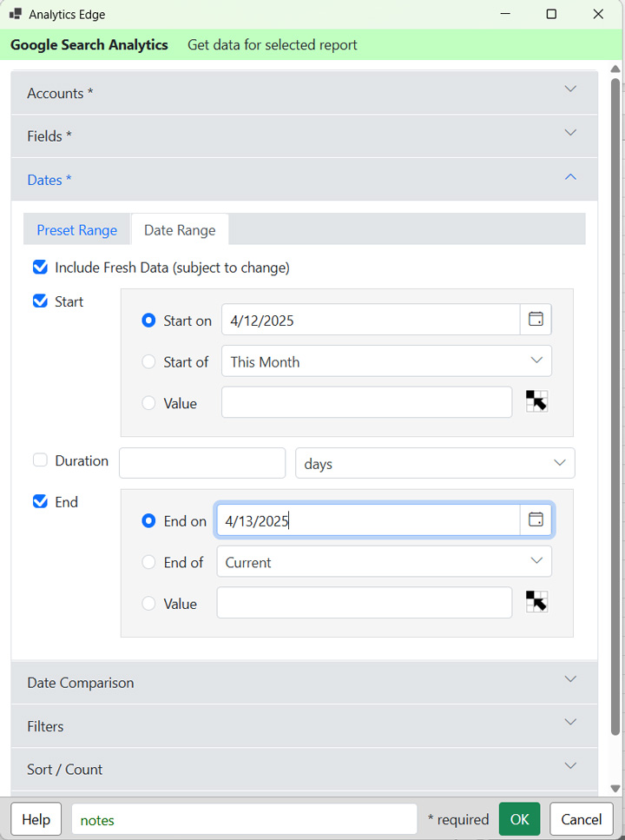Select the Start of radio button
Image resolution: width=625 pixels, height=840 pixels.
(148, 361)
